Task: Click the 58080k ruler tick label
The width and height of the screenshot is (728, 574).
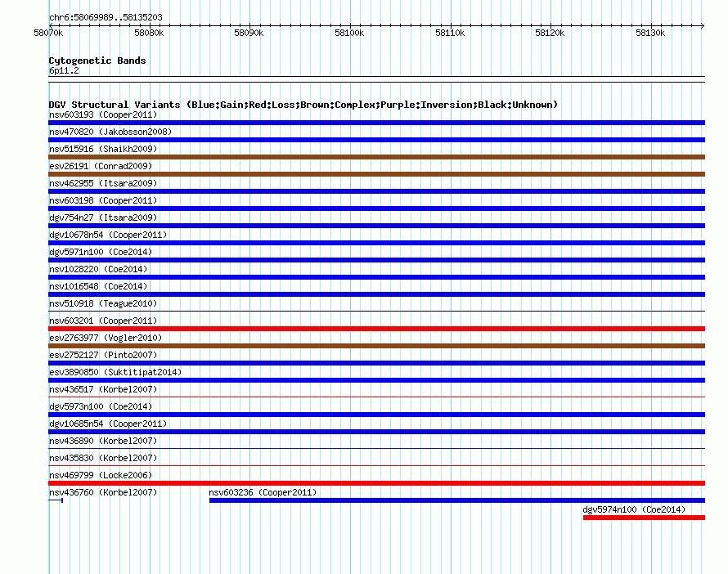Action: [149, 33]
